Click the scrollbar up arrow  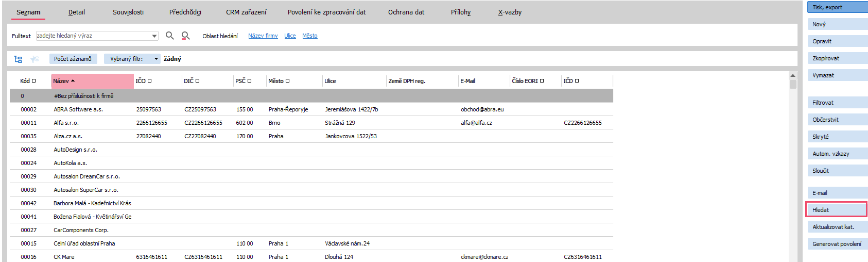[x=793, y=76]
